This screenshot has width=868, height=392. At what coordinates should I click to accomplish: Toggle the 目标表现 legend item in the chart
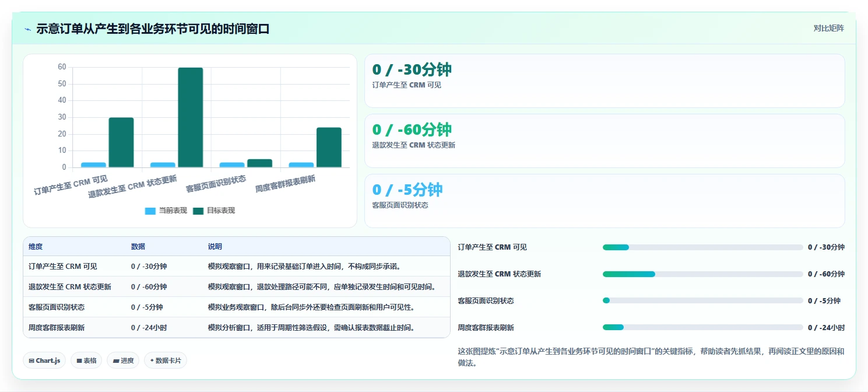coord(213,211)
